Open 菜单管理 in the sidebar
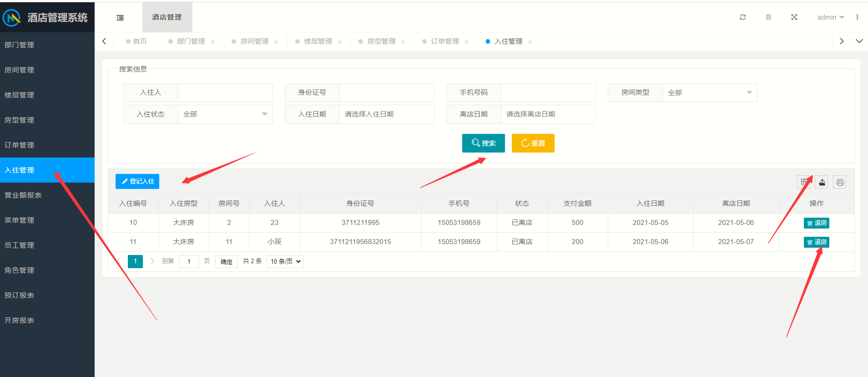 pos(47,220)
